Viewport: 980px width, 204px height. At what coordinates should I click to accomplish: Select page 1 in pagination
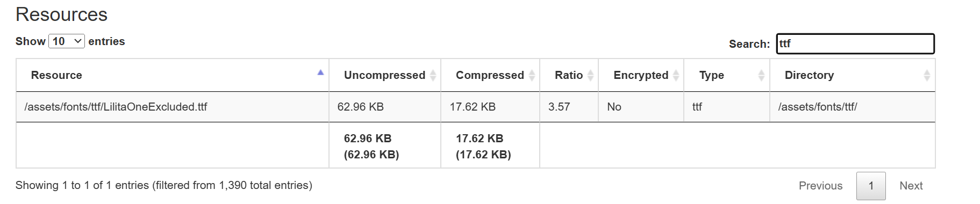point(871,186)
